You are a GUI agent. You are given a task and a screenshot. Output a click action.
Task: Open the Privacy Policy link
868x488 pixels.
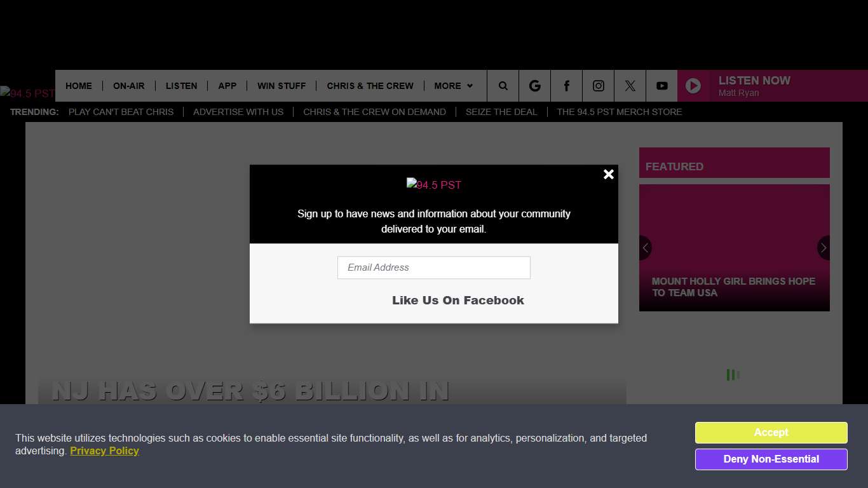[104, 451]
